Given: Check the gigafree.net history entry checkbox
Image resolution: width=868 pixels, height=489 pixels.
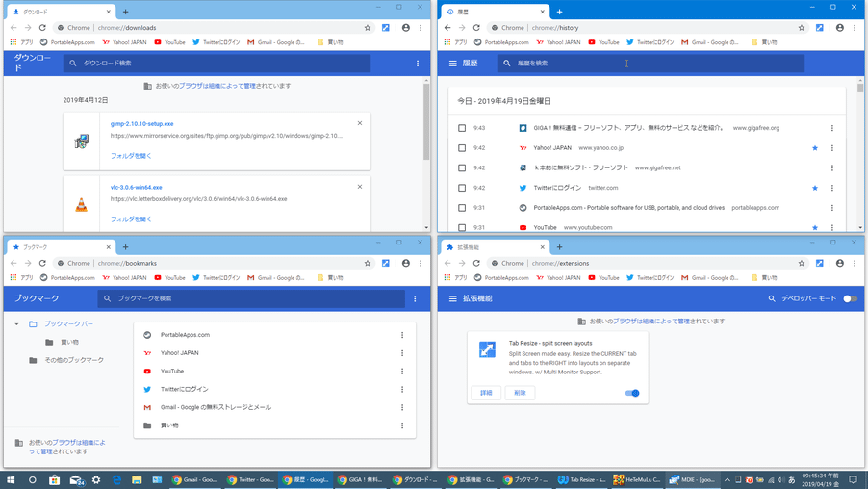Looking at the screenshot, I should (x=462, y=167).
